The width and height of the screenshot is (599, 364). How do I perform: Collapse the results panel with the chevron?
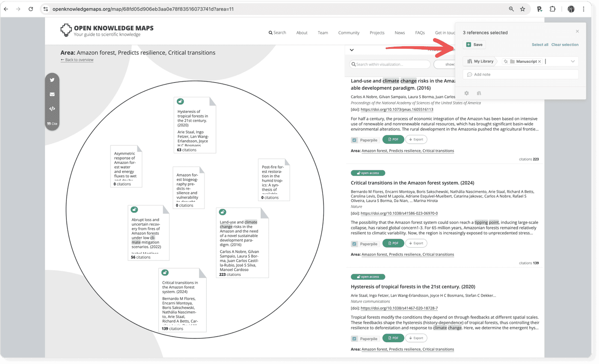351,50
